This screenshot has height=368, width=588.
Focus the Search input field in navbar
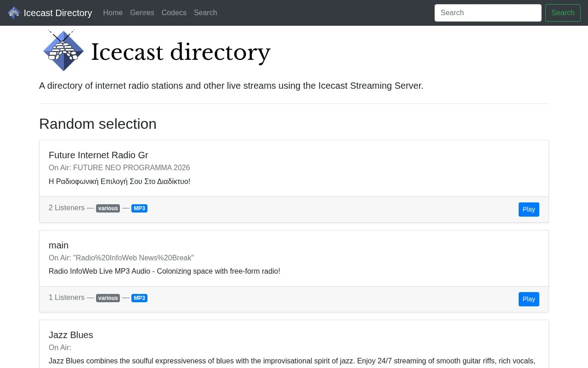(x=488, y=13)
